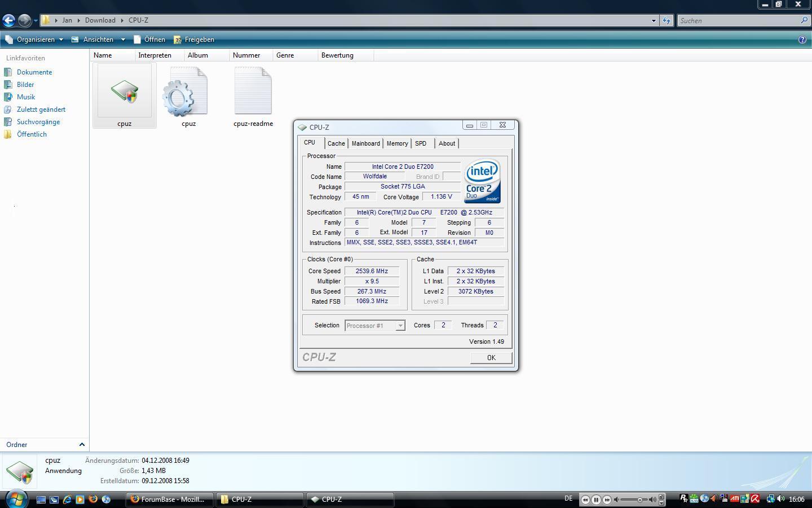Screen dimensions: 812x508
Task: Sort by the Bewertung column header
Action: pyautogui.click(x=346, y=55)
